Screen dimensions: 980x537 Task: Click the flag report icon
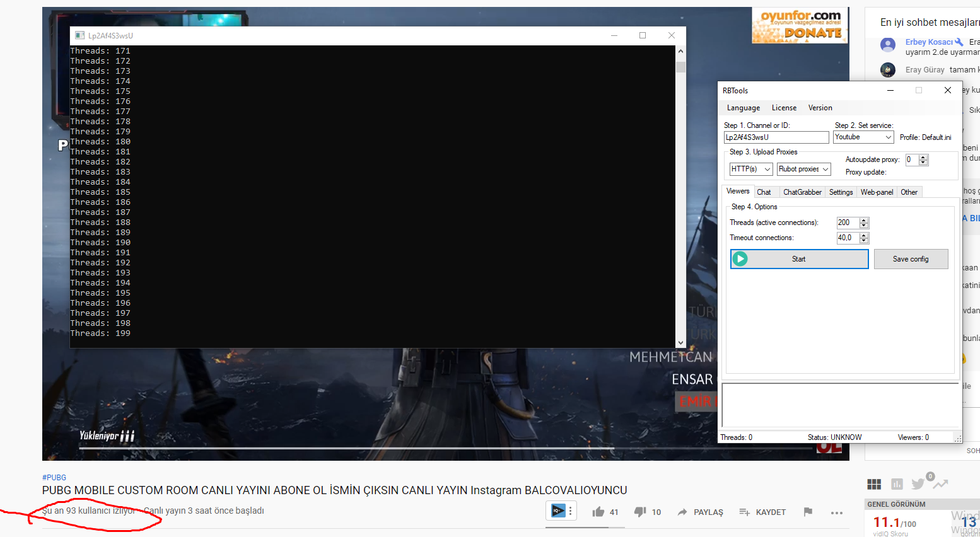(x=808, y=512)
